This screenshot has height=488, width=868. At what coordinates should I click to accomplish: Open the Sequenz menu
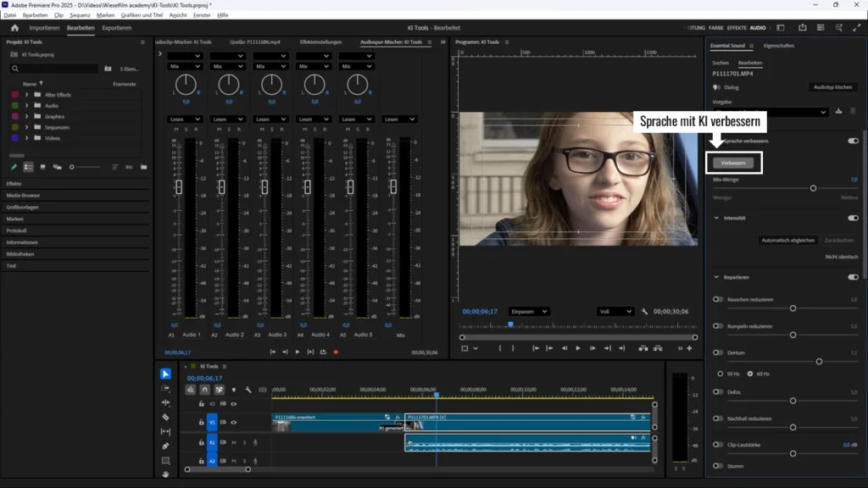[x=80, y=15]
